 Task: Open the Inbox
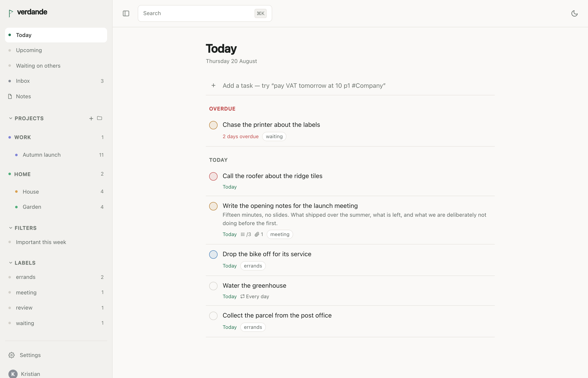click(x=56, y=81)
